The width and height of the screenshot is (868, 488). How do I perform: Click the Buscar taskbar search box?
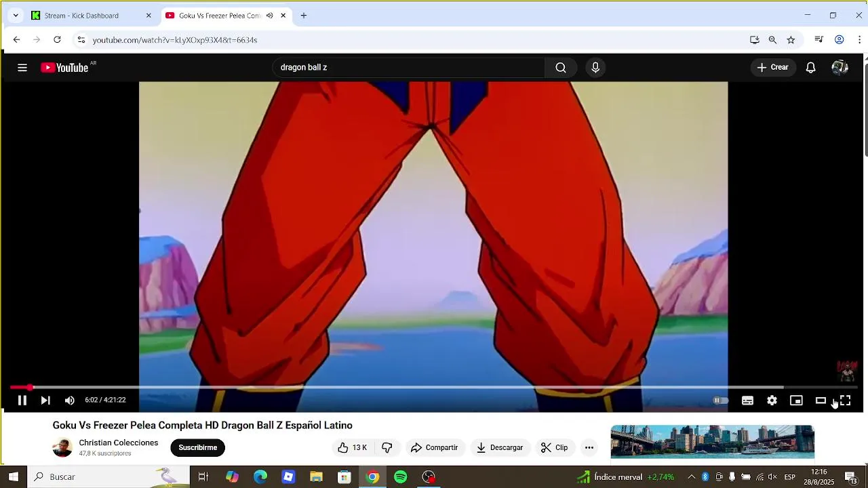coord(108,476)
